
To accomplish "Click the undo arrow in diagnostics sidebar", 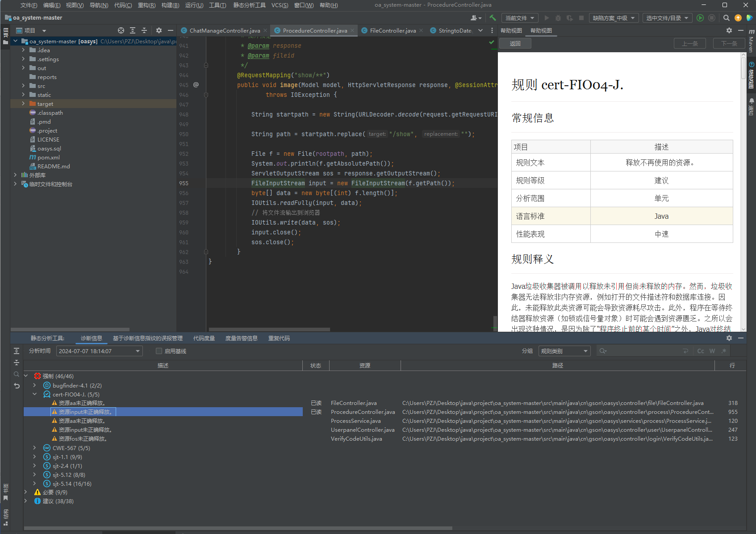I will tap(17, 386).
